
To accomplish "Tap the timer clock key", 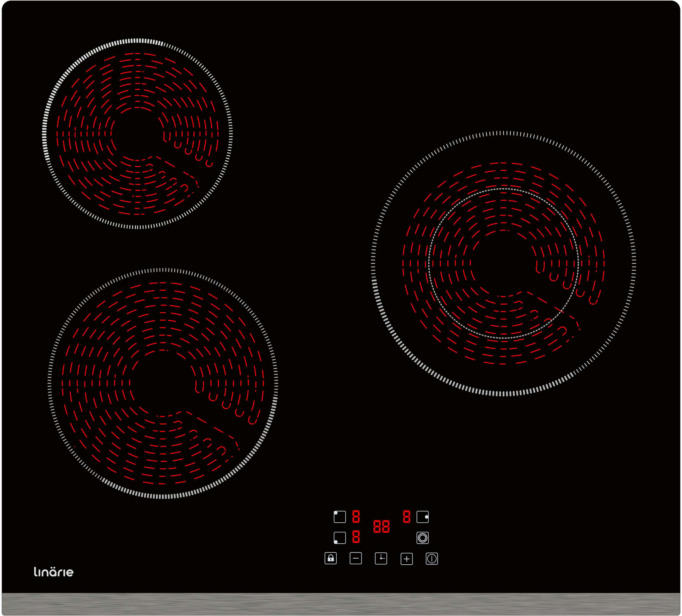I will tap(381, 559).
